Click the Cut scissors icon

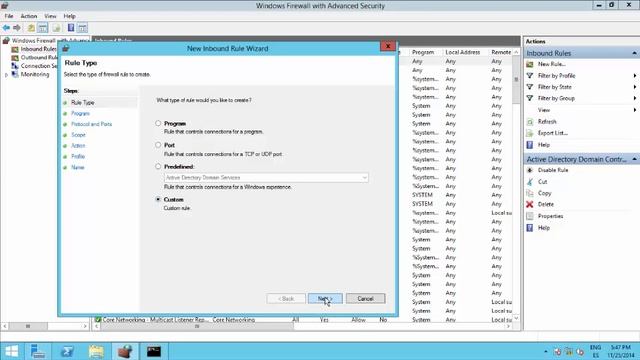pyautogui.click(x=530, y=182)
